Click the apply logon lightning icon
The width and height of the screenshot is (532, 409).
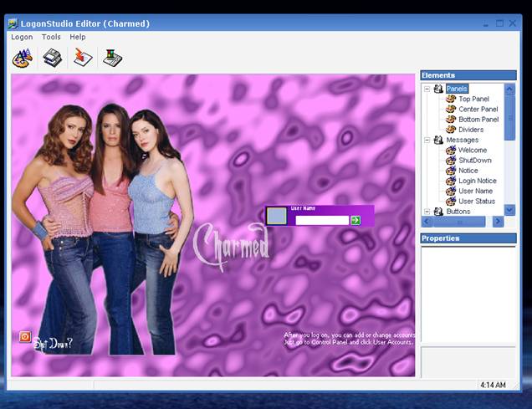click(x=83, y=58)
